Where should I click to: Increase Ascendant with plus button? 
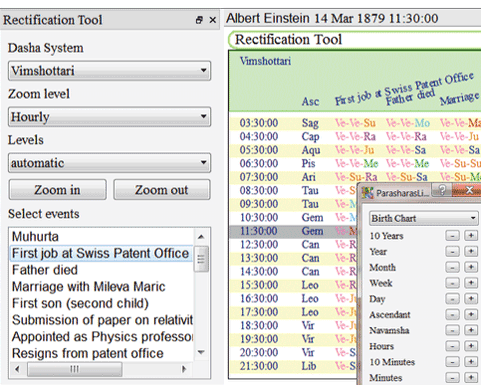tap(471, 314)
